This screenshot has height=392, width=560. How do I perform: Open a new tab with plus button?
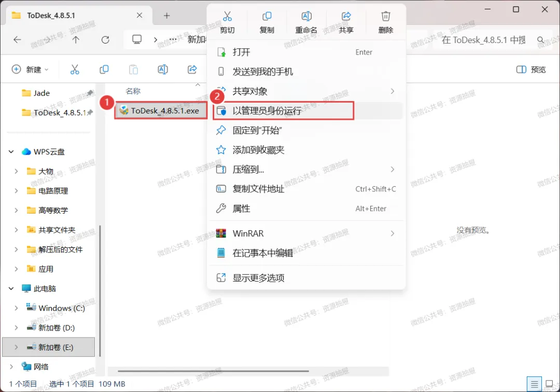(x=167, y=16)
